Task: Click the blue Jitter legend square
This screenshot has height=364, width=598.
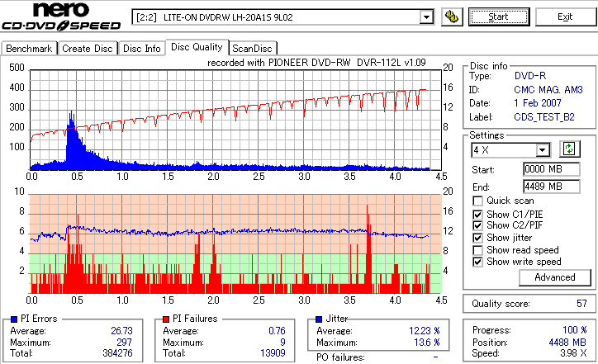Action: pyautogui.click(x=319, y=319)
